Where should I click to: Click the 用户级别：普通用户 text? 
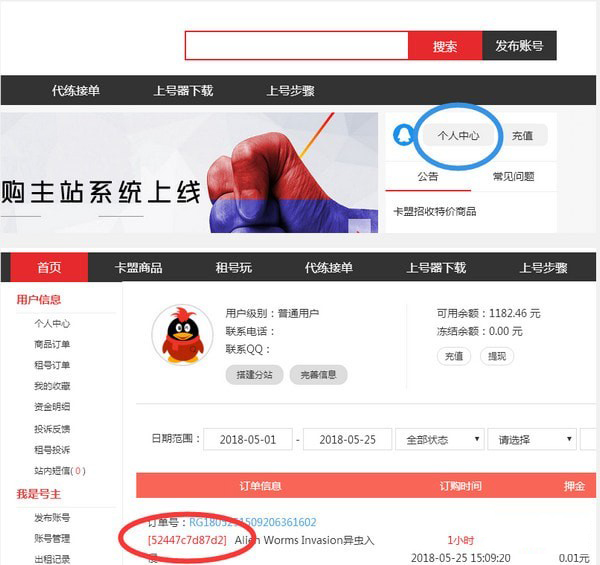tap(272, 313)
